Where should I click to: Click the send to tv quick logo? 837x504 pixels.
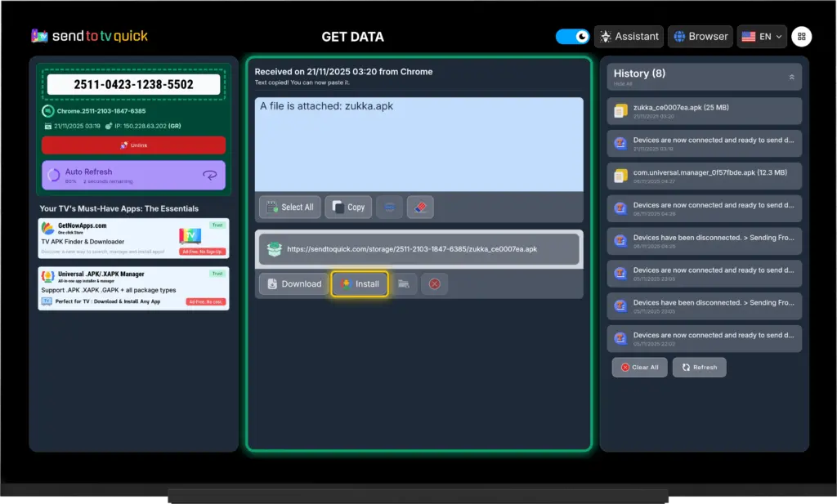point(90,36)
